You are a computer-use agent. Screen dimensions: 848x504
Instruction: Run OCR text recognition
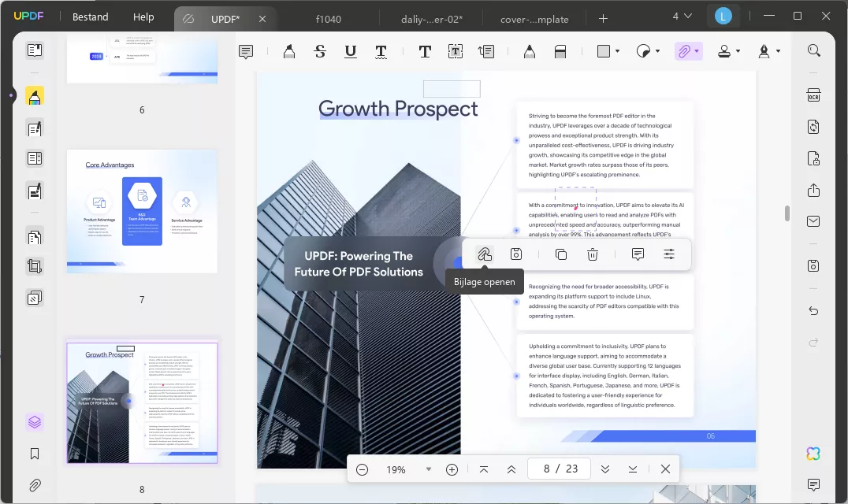814,95
